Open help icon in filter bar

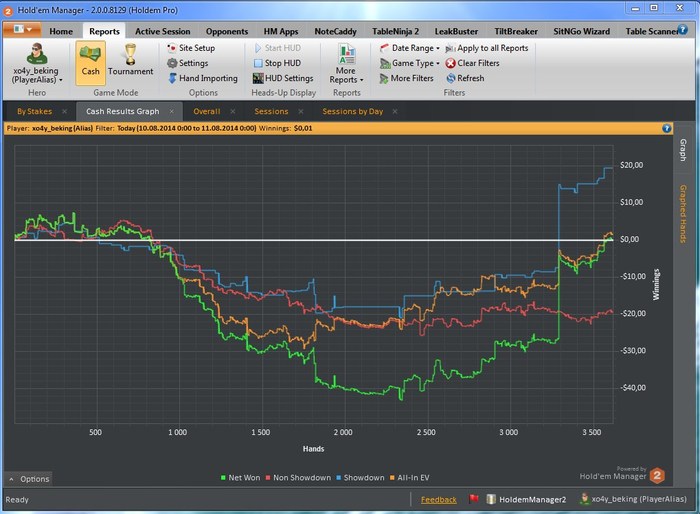tap(667, 129)
